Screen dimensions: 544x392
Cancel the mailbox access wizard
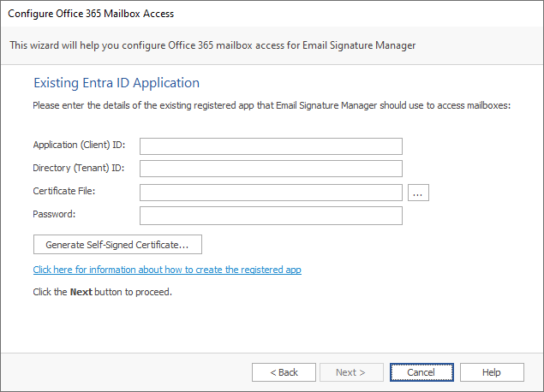(421, 372)
